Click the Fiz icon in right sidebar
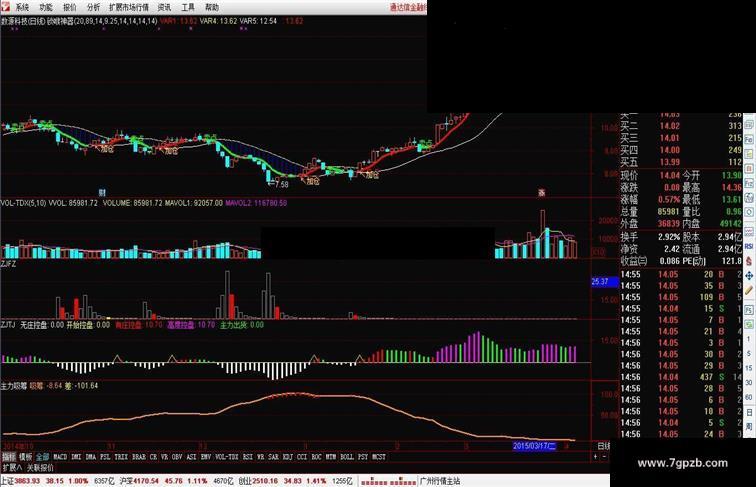The width and height of the screenshot is (756, 487). [749, 183]
